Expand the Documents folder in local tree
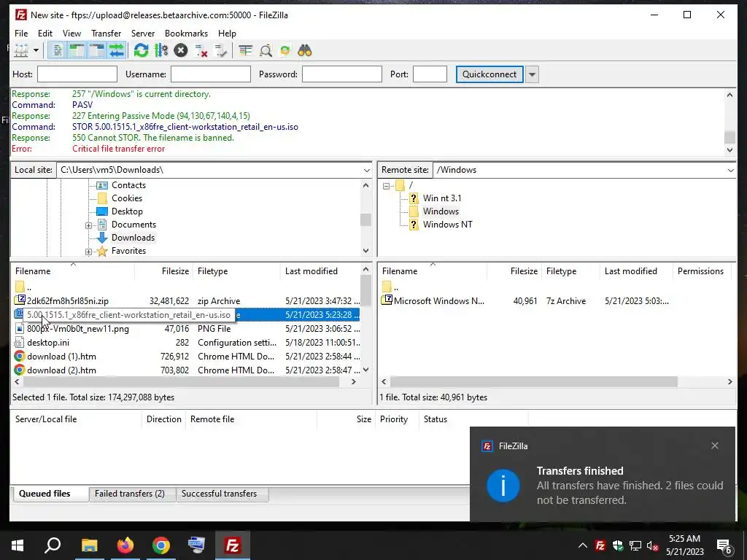 (88, 225)
